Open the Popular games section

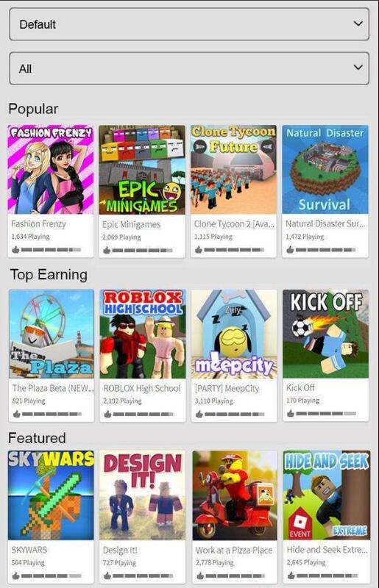(x=33, y=109)
